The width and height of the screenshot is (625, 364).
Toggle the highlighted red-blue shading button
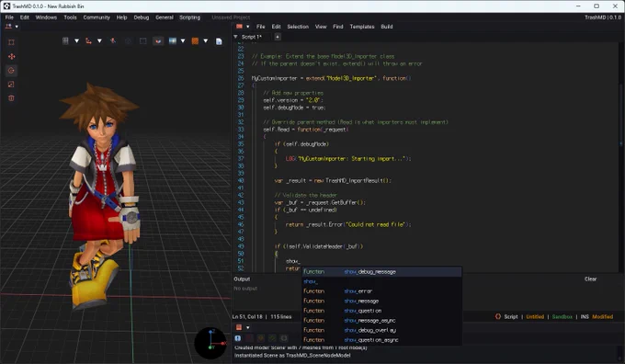point(158,40)
